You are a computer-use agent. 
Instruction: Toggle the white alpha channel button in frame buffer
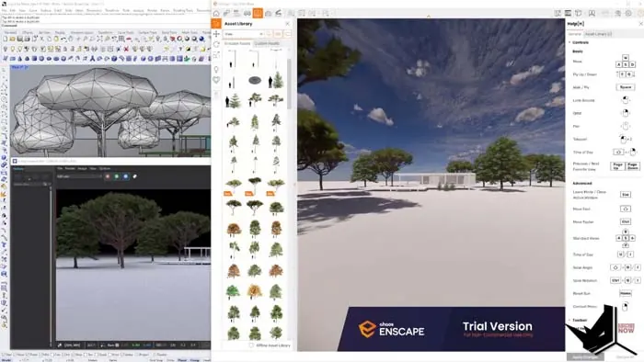pos(134,176)
